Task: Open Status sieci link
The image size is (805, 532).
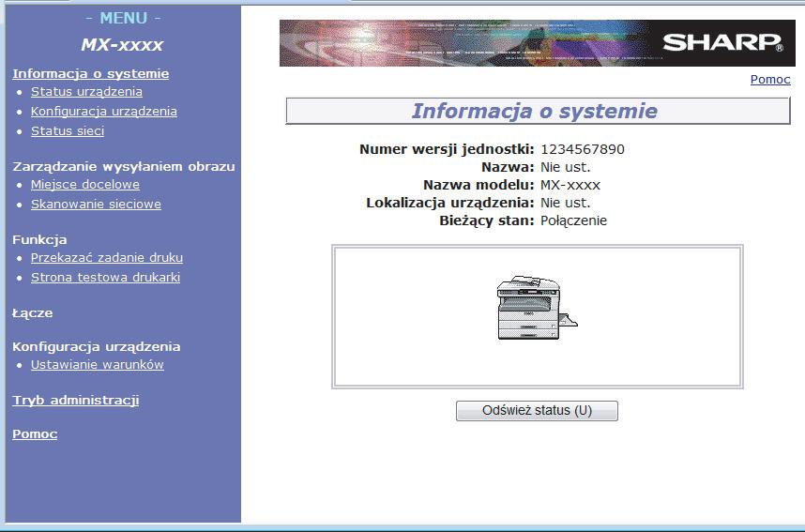Action: [x=68, y=131]
